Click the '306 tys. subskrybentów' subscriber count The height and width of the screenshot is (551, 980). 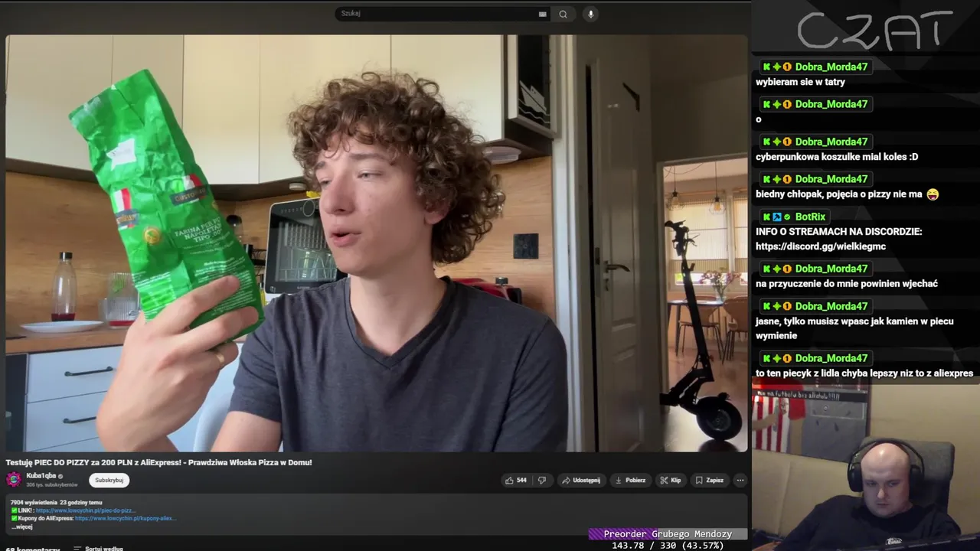52,485
